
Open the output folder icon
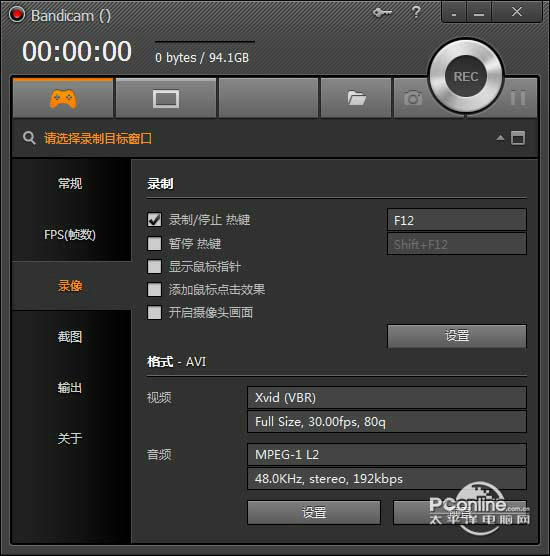point(356,98)
